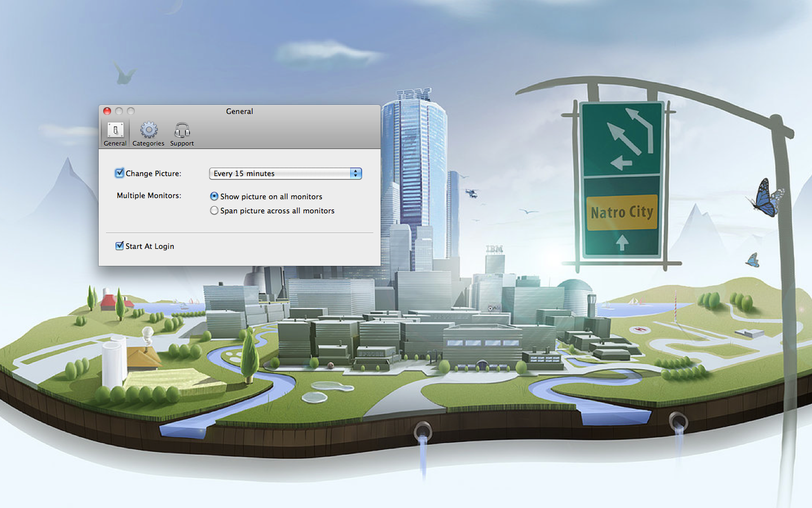
Task: Open the General preferences pane icon
Action: pyautogui.click(x=115, y=134)
